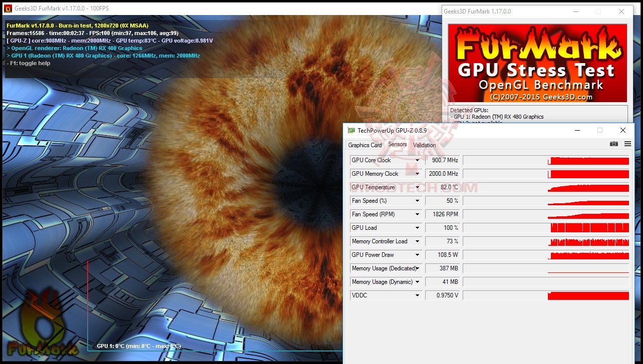Image resolution: width=643 pixels, height=364 pixels.
Task: Click the GPU-Z title bar app icon
Action: click(x=352, y=131)
